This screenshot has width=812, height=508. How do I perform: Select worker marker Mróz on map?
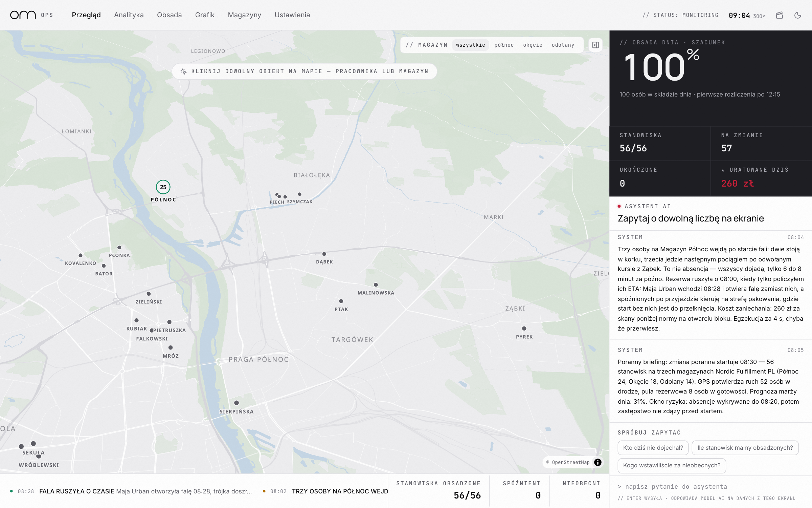click(x=171, y=347)
